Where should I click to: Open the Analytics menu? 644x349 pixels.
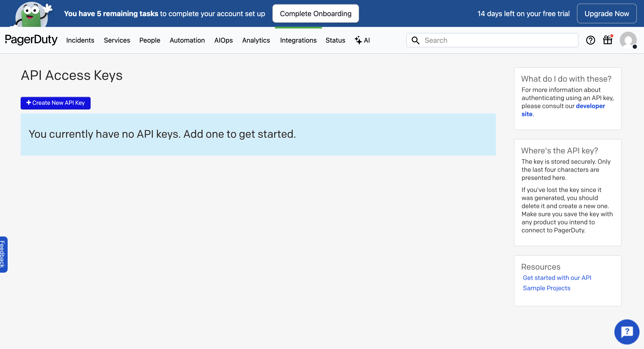pos(256,40)
